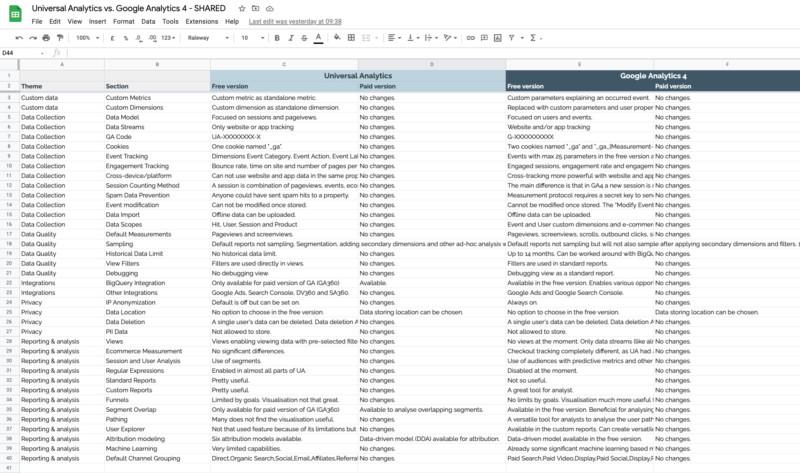Insert a chart

[x=497, y=38]
